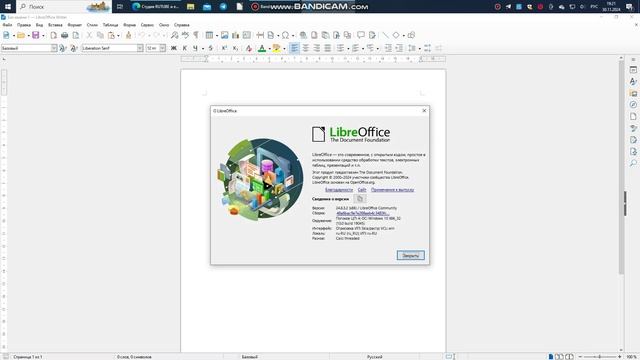This screenshot has height=360, width=640.
Task: Click Increase Indent icon
Action: (x=388, y=48)
